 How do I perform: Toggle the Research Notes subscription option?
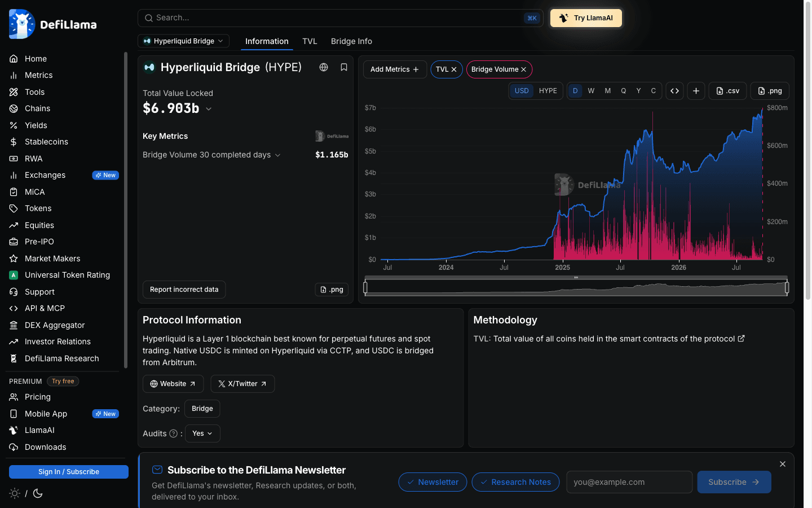(x=515, y=482)
